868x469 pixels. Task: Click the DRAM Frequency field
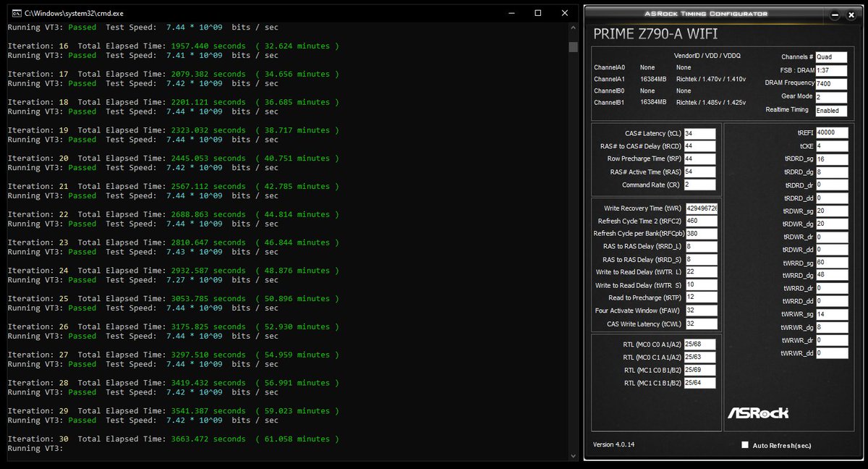click(831, 83)
